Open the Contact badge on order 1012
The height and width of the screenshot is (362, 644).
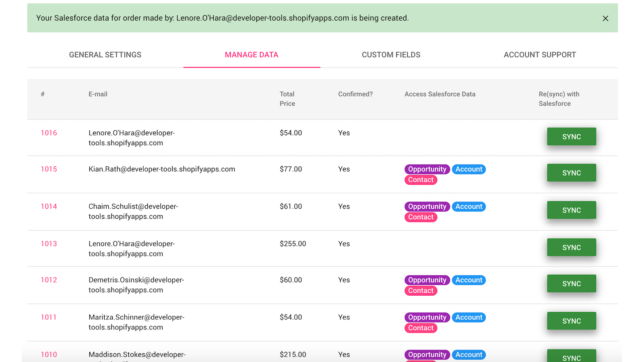[x=421, y=290]
